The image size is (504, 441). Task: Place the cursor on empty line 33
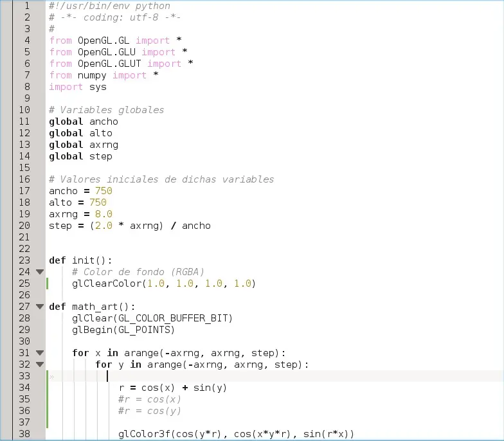275,376
